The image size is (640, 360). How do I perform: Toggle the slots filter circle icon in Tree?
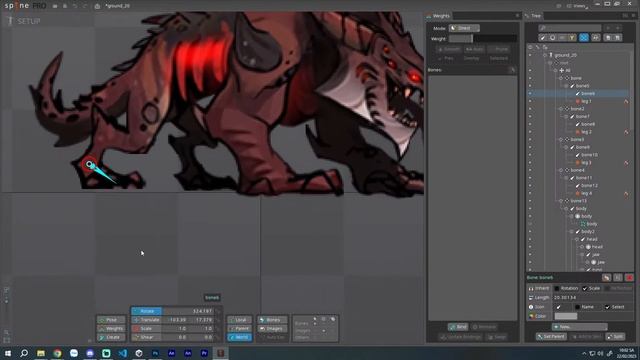pyautogui.click(x=552, y=38)
